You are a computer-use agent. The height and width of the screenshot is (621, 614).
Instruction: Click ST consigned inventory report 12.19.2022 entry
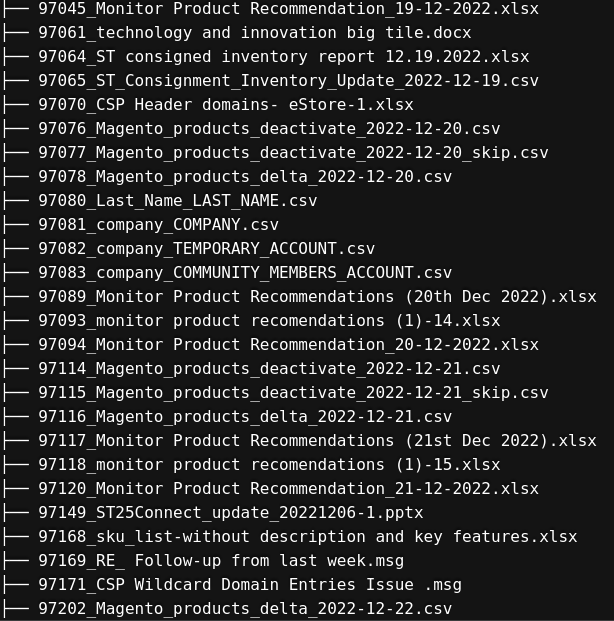click(283, 56)
